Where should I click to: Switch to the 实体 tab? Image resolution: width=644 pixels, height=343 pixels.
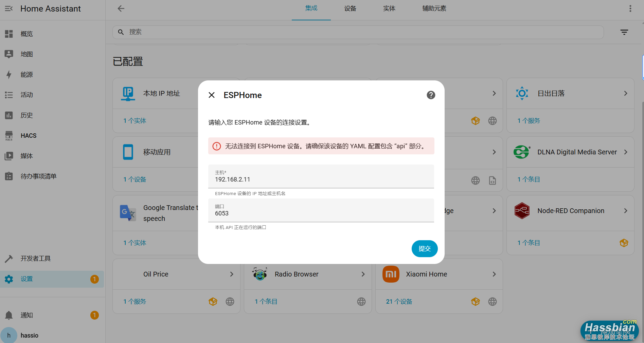389,8
